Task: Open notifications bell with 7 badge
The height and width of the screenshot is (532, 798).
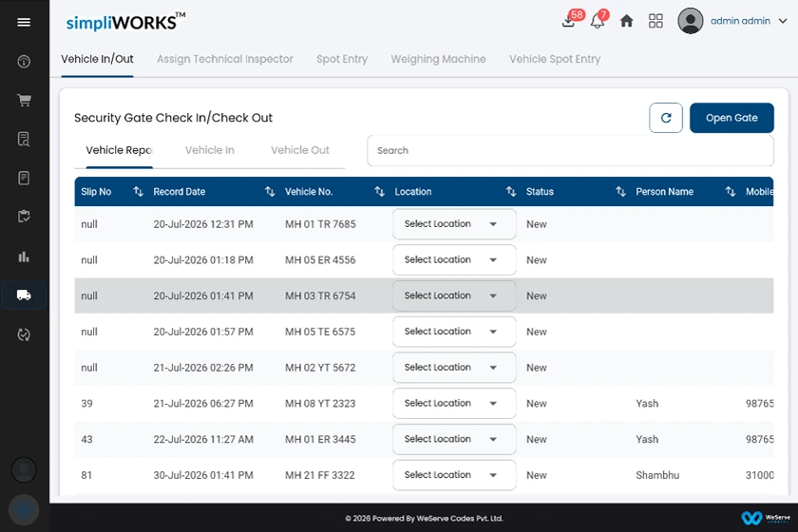Action: coord(599,19)
